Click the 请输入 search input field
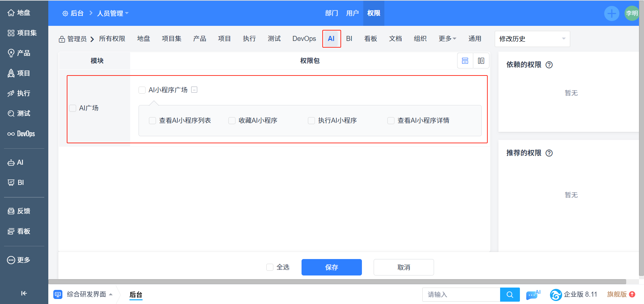Image resolution: width=644 pixels, height=304 pixels. [461, 295]
